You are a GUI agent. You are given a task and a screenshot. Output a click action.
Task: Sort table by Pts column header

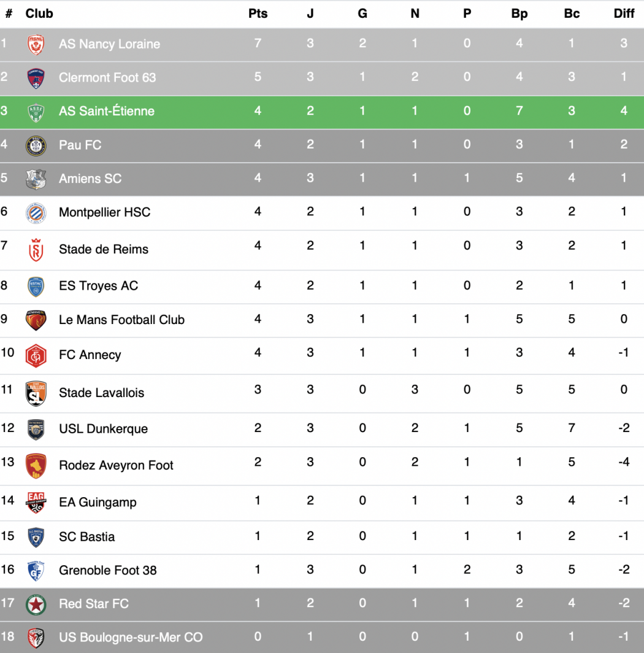(258, 14)
